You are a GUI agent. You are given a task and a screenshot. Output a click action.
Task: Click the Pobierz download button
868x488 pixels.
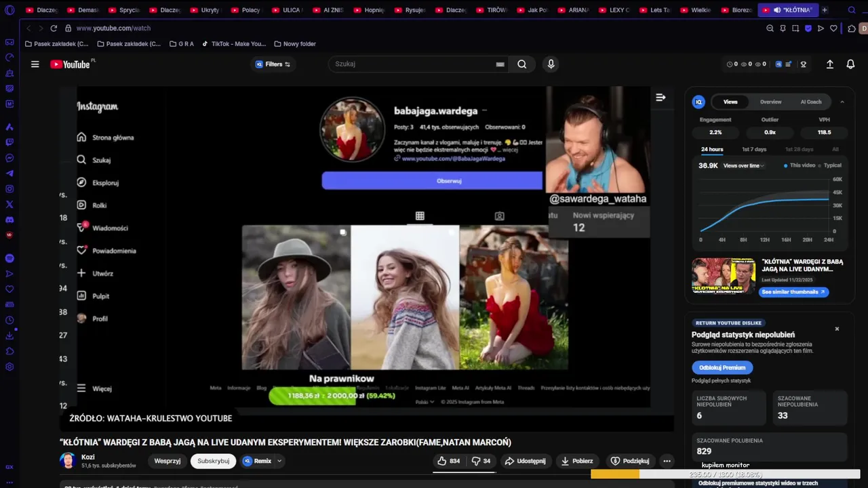(576, 461)
